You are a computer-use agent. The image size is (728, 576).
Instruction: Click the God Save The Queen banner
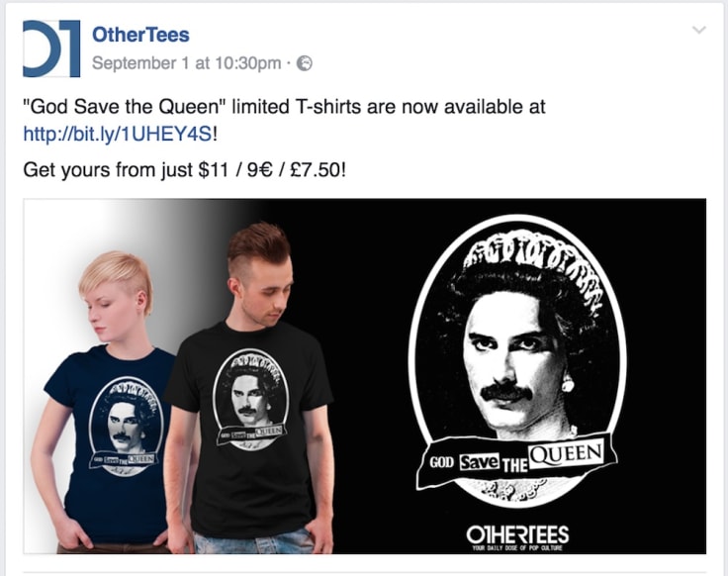516,461
